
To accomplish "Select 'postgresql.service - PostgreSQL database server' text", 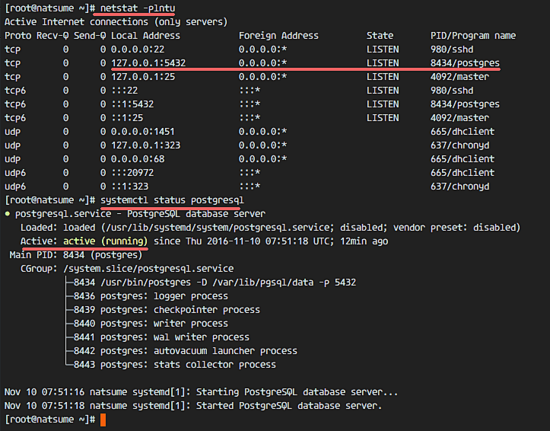I will point(140,214).
